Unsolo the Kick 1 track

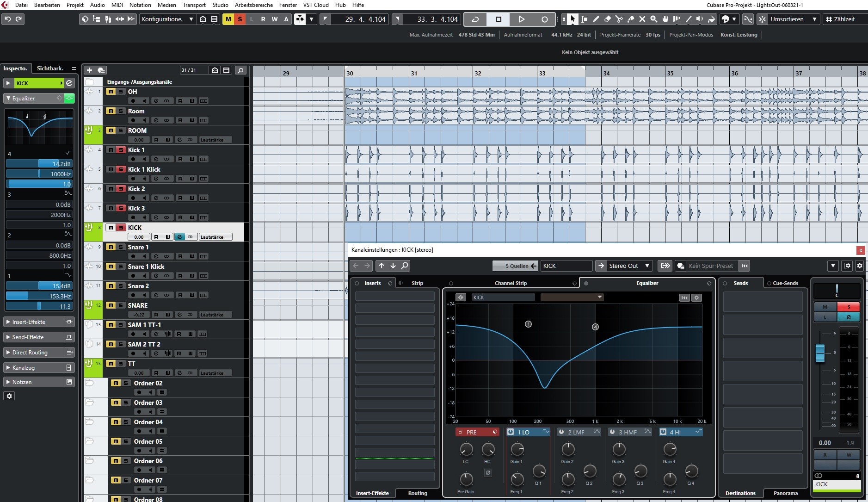click(x=121, y=150)
